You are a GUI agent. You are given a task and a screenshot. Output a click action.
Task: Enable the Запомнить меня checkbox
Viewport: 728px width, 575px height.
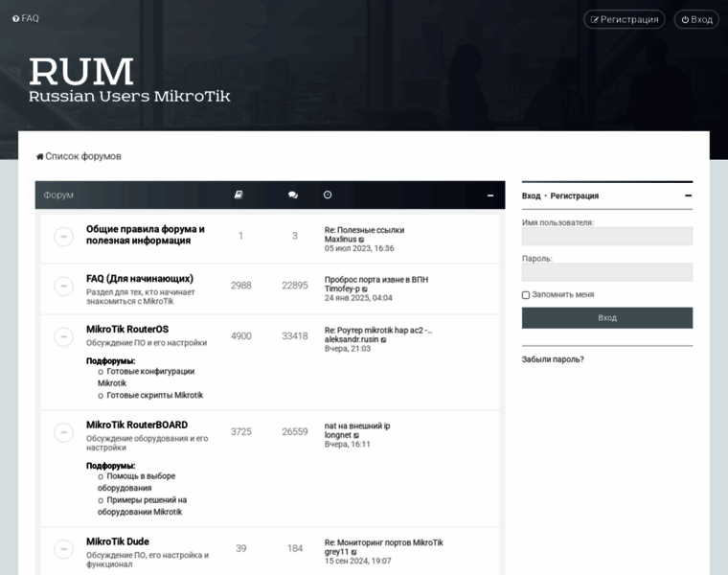526,295
